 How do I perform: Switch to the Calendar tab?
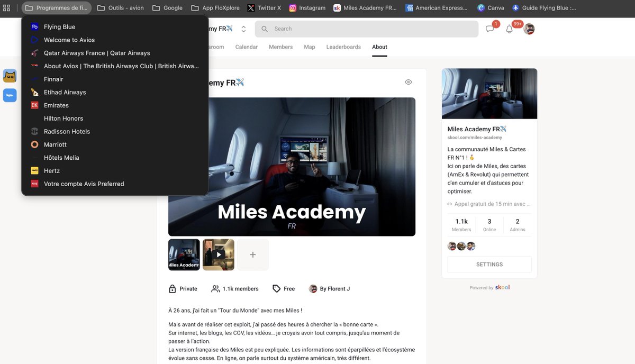[247, 47]
